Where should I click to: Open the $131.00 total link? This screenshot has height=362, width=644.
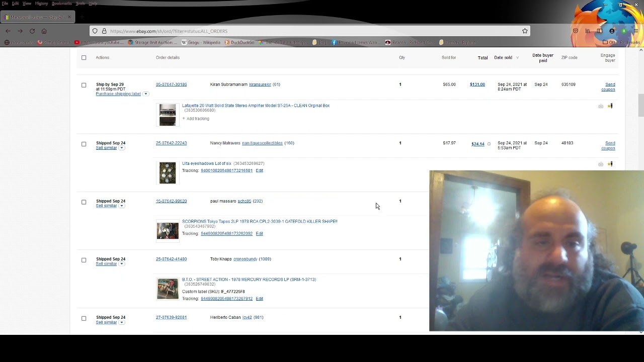click(x=477, y=84)
